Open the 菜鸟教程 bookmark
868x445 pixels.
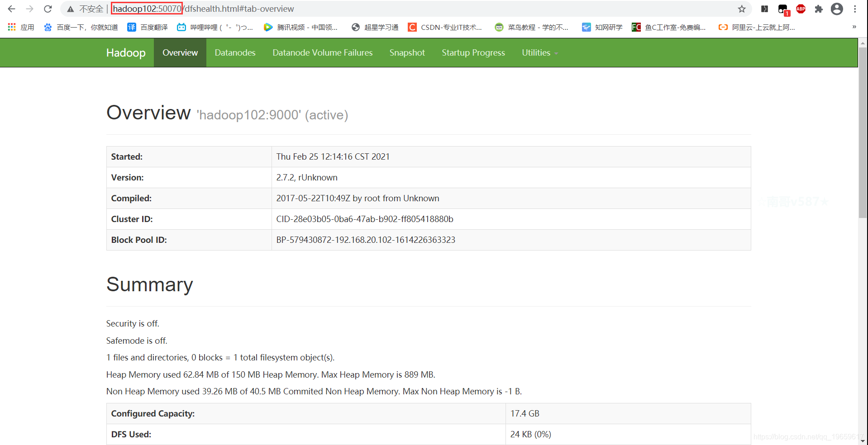point(532,27)
